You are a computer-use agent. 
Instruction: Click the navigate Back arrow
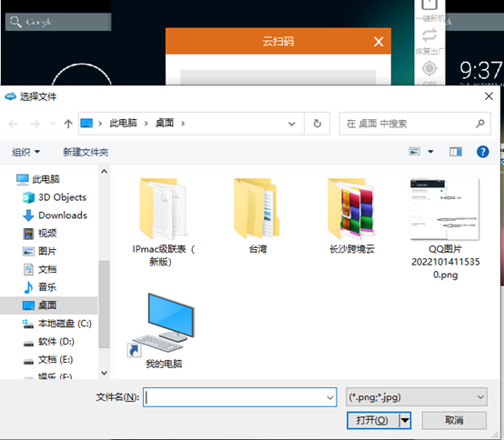(x=13, y=124)
